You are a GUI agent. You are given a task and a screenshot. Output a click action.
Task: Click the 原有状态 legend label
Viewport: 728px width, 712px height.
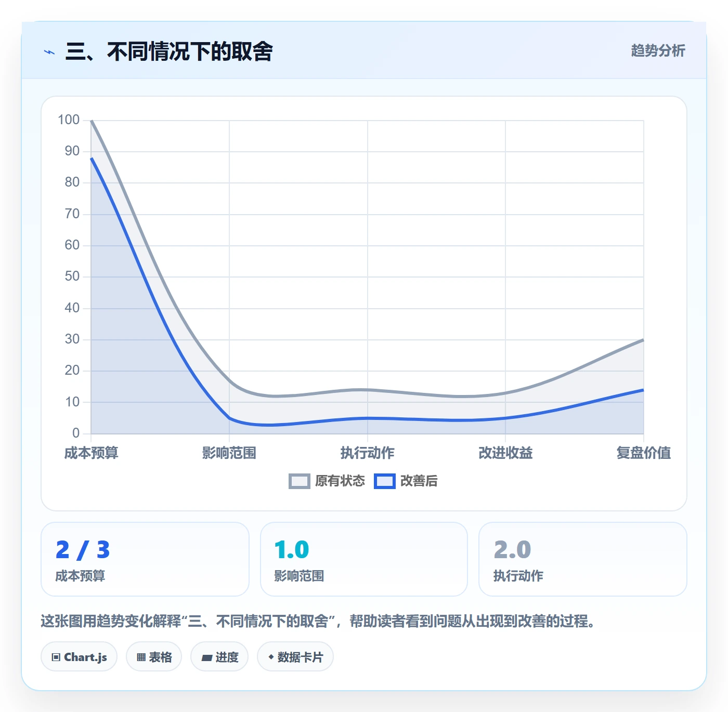(340, 481)
